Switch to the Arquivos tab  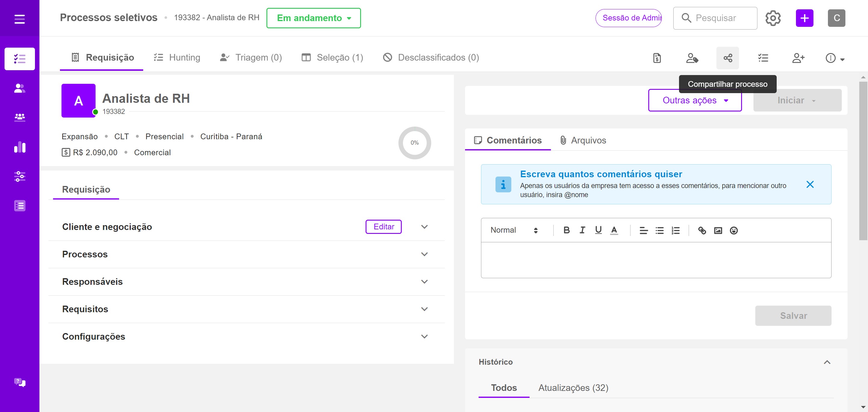pyautogui.click(x=583, y=140)
